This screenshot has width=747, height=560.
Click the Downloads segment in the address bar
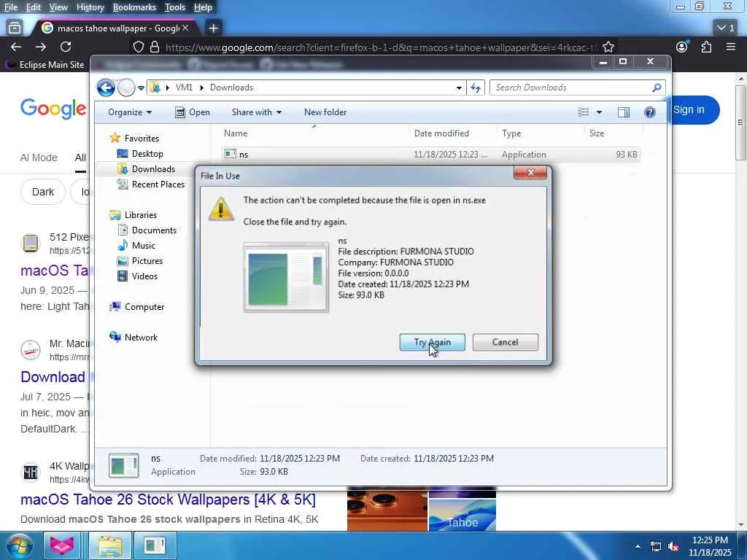(231, 87)
